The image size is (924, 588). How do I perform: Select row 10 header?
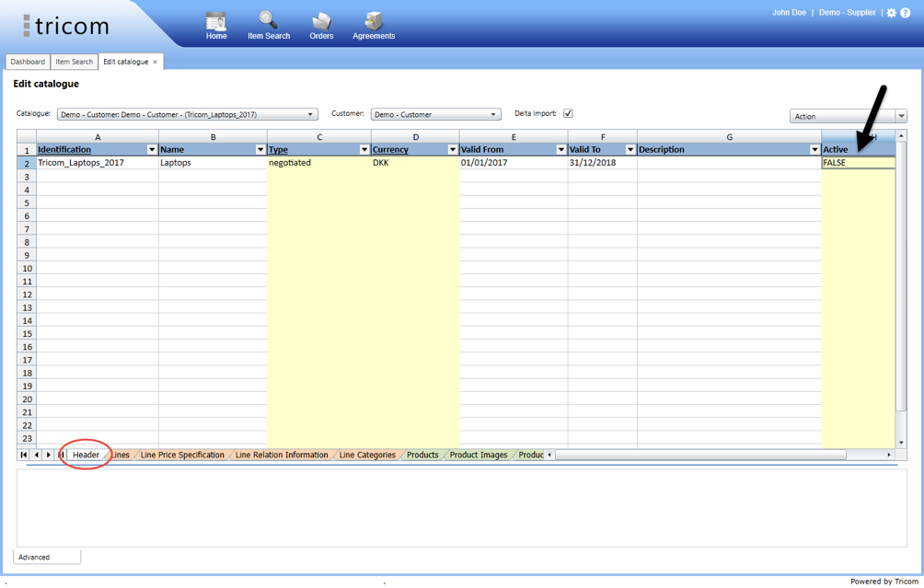pyautogui.click(x=27, y=268)
